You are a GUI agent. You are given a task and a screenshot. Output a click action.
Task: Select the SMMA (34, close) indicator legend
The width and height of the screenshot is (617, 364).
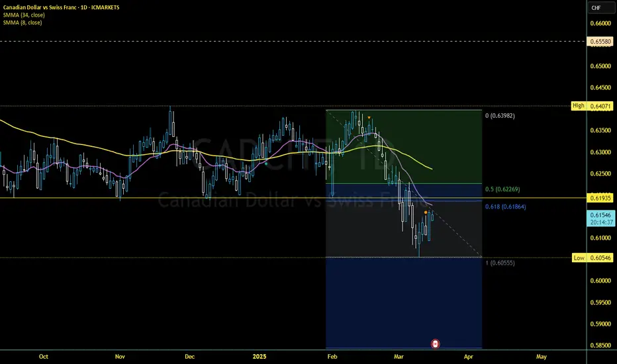[24, 15]
